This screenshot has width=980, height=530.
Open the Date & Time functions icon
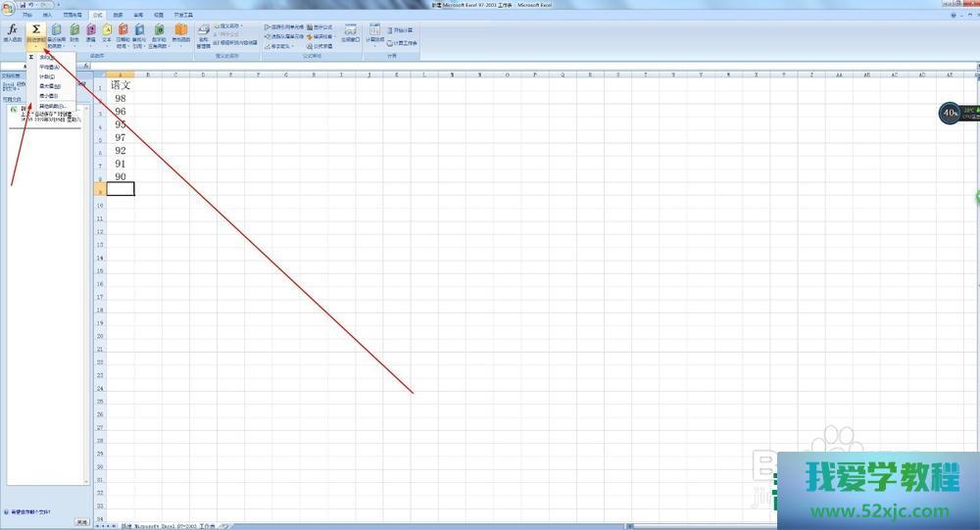pyautogui.click(x=122, y=34)
